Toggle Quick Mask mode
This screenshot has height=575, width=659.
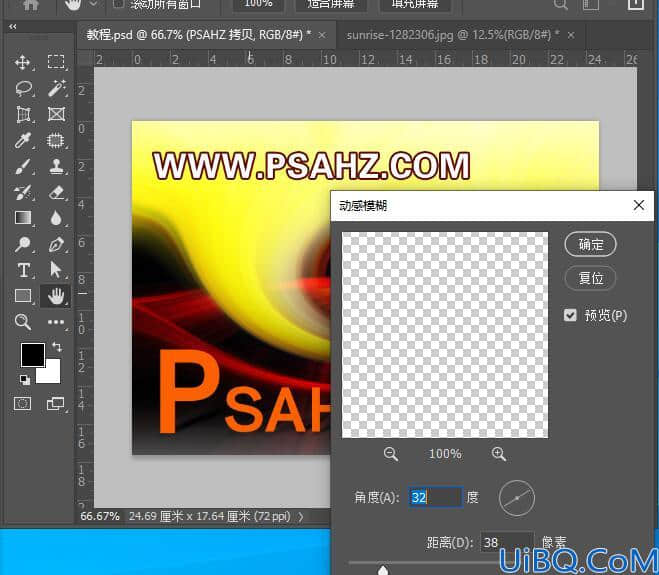pyautogui.click(x=23, y=404)
